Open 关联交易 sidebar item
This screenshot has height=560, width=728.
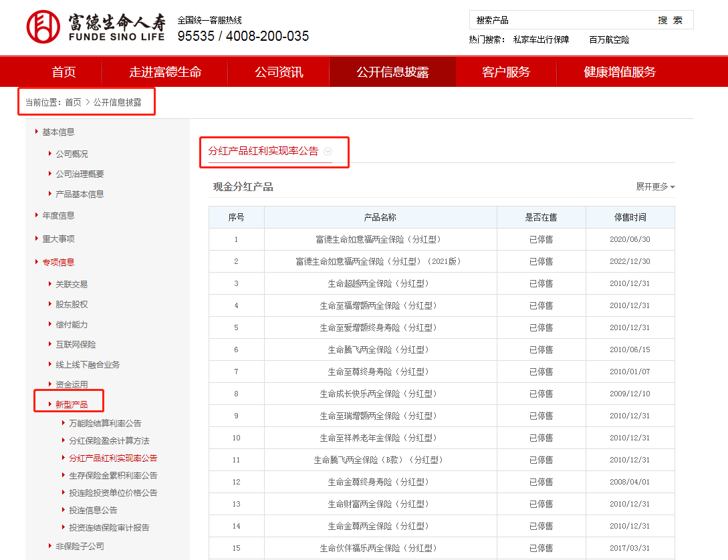72,284
